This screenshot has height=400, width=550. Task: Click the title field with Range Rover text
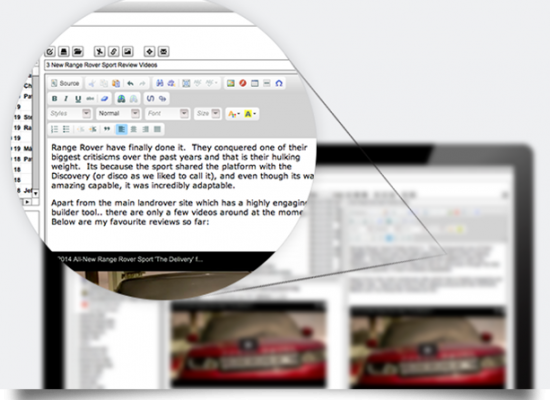[168, 65]
